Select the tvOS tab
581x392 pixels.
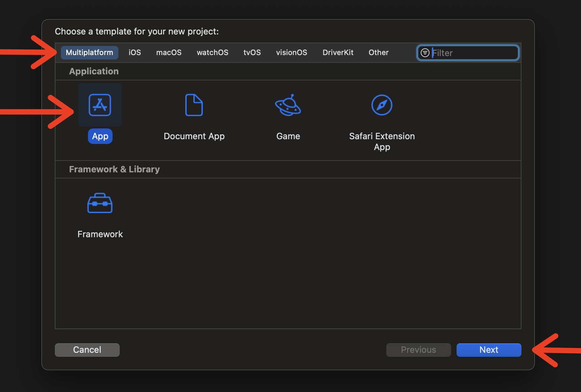252,52
